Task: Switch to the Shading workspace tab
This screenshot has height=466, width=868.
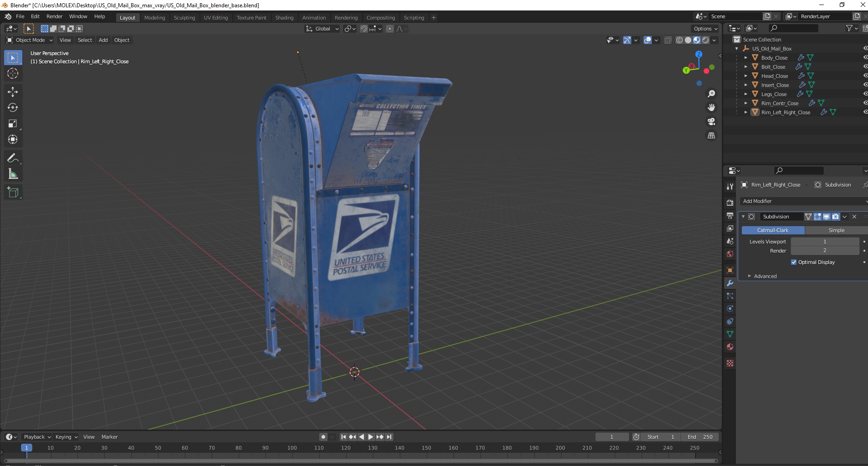Action: coord(284,18)
